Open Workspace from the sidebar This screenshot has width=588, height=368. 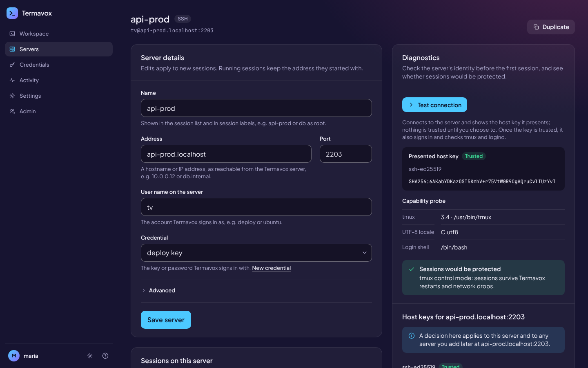[x=59, y=34]
